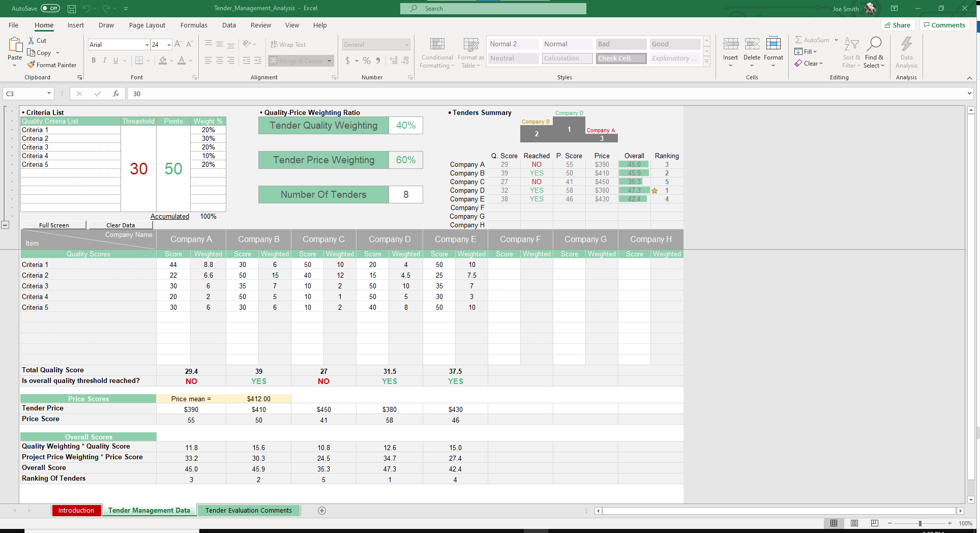Image resolution: width=980 pixels, height=533 pixels.
Task: Switch to Page Layout view in status bar
Action: click(854, 523)
